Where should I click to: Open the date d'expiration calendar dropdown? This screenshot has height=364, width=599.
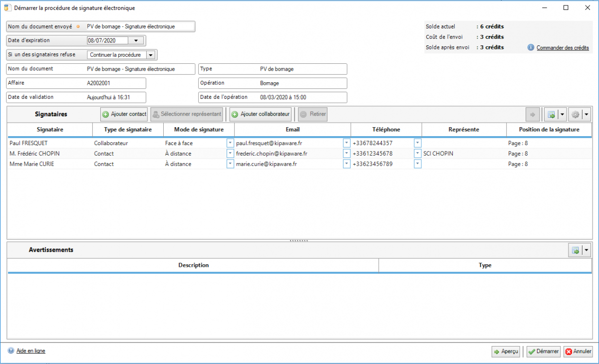(136, 41)
